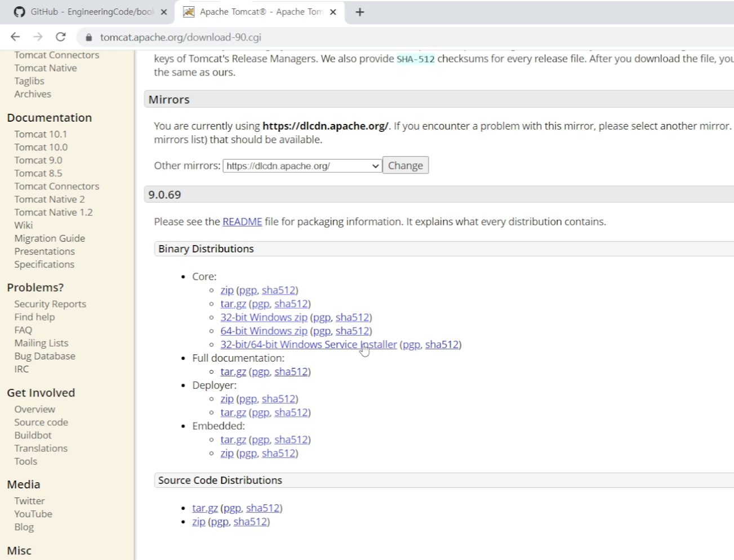Download the Deployer tar.gz
Image resolution: width=734 pixels, height=560 pixels.
[233, 412]
